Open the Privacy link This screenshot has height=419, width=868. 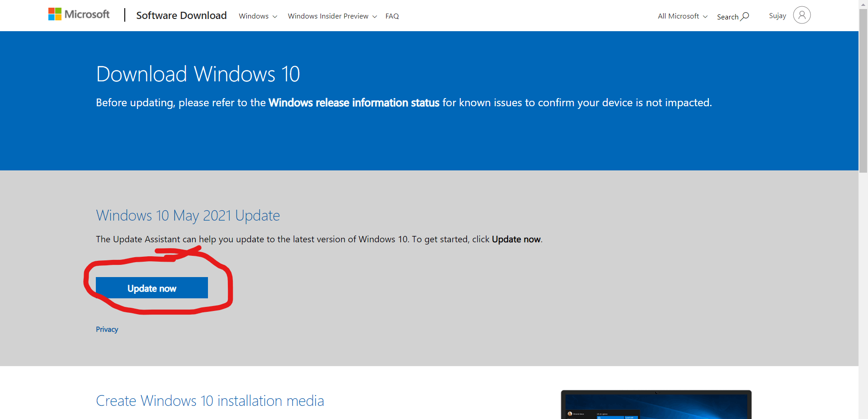(x=107, y=330)
